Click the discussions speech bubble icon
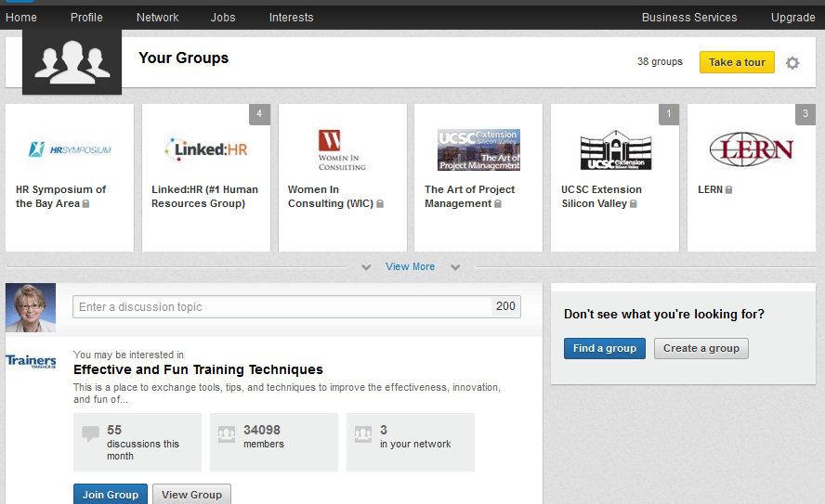Screen dimensions: 825x504 point(90,434)
